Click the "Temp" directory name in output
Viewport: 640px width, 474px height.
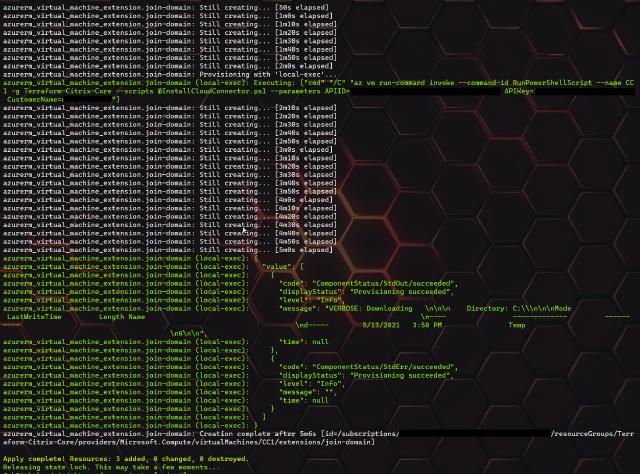point(516,325)
